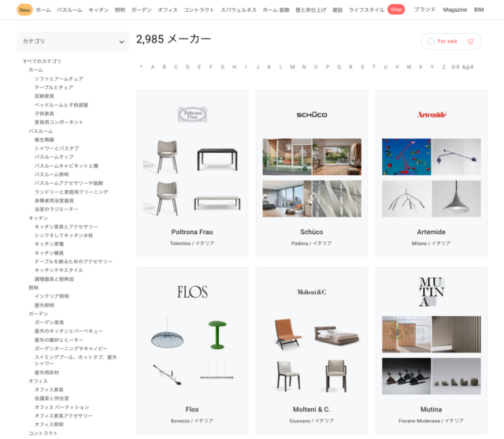Click the Molteni&C logo
The width and height of the screenshot is (504, 439).
pyautogui.click(x=312, y=292)
